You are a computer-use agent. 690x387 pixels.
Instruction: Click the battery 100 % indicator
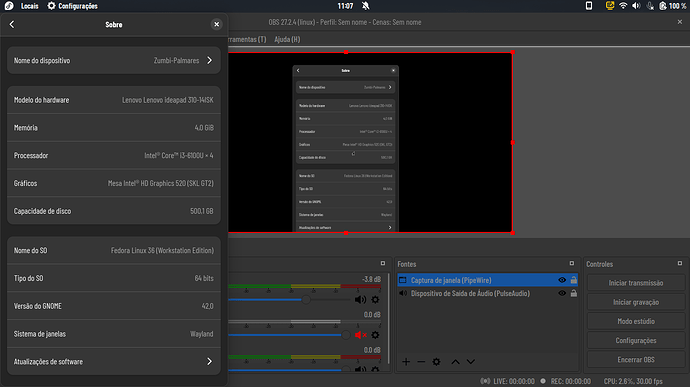673,6
